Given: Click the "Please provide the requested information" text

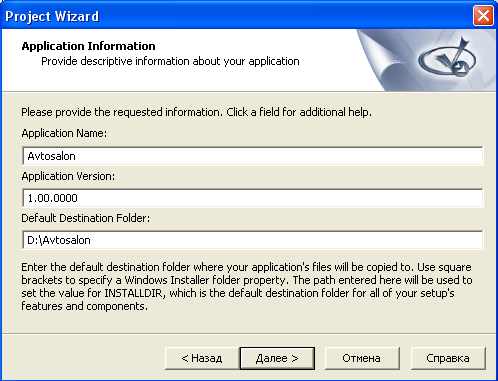Looking at the screenshot, I should 196,112.
